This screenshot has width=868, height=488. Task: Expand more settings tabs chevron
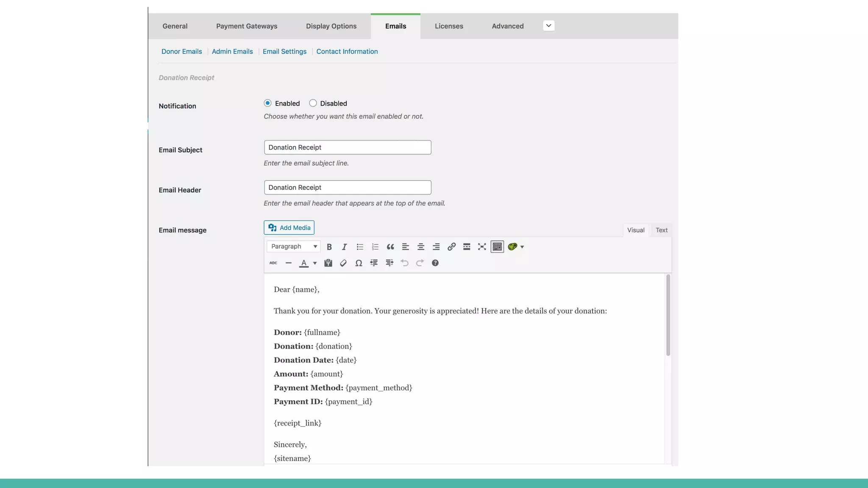pos(548,26)
